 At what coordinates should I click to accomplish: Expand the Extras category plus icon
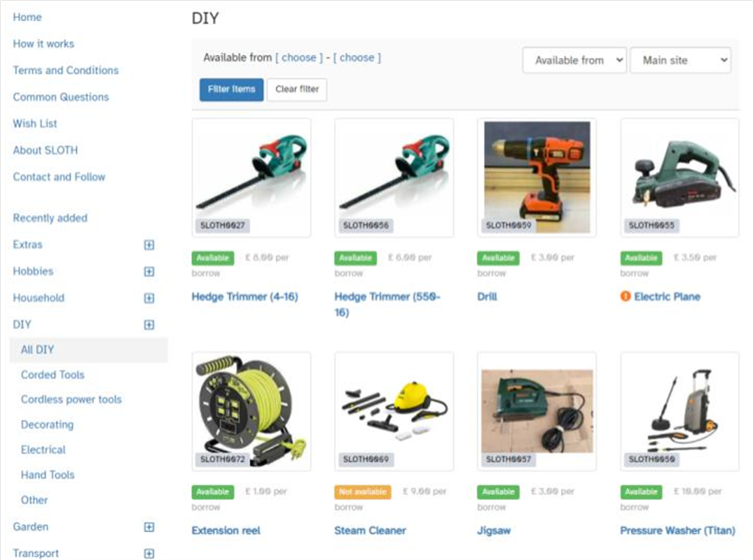pyautogui.click(x=149, y=245)
